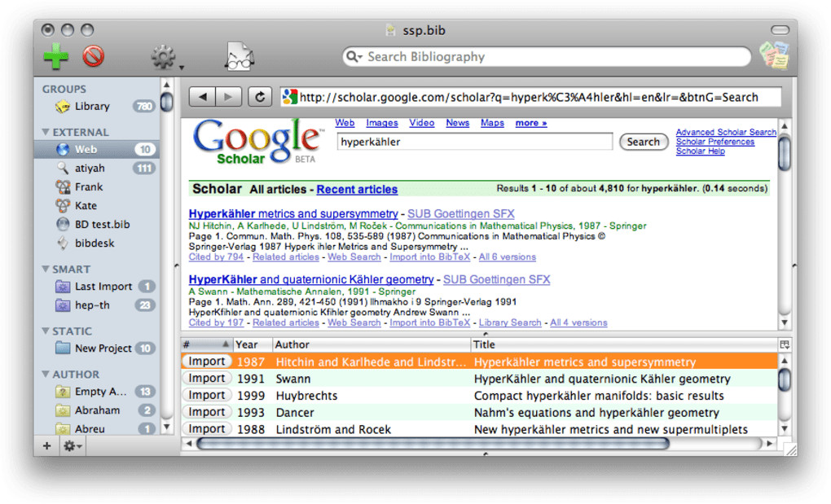Select the bibdesk script group
Screen dimensions: 831x504
(97, 243)
